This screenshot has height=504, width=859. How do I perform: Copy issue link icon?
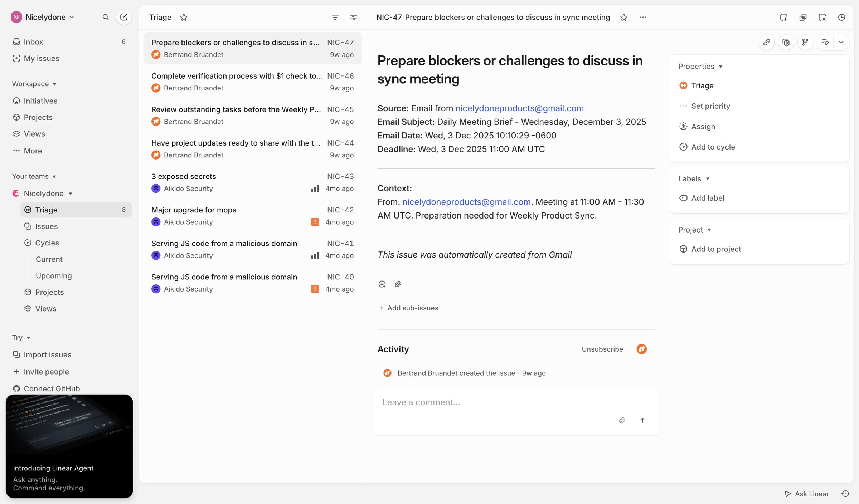[x=767, y=42]
